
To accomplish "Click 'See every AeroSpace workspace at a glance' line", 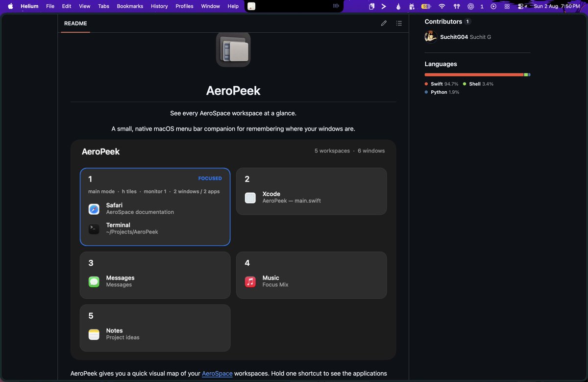I will [233, 113].
